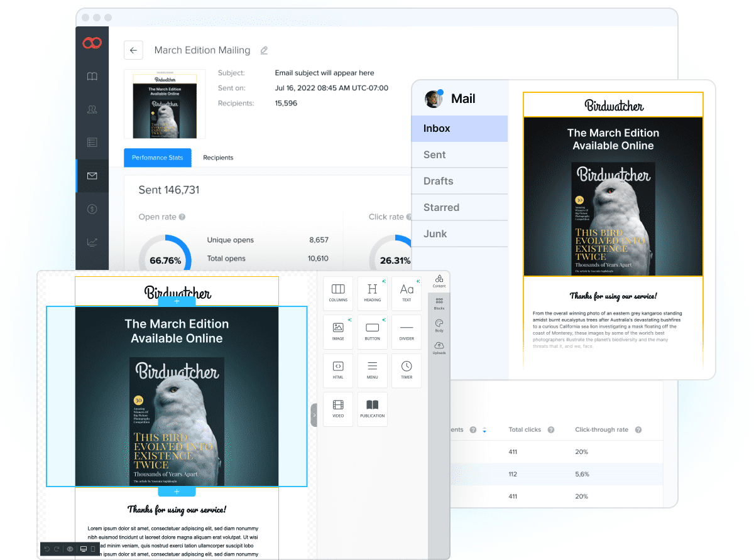Click the Birdwatcher logo in the editor canvas
754x560 pixels.
click(x=178, y=292)
